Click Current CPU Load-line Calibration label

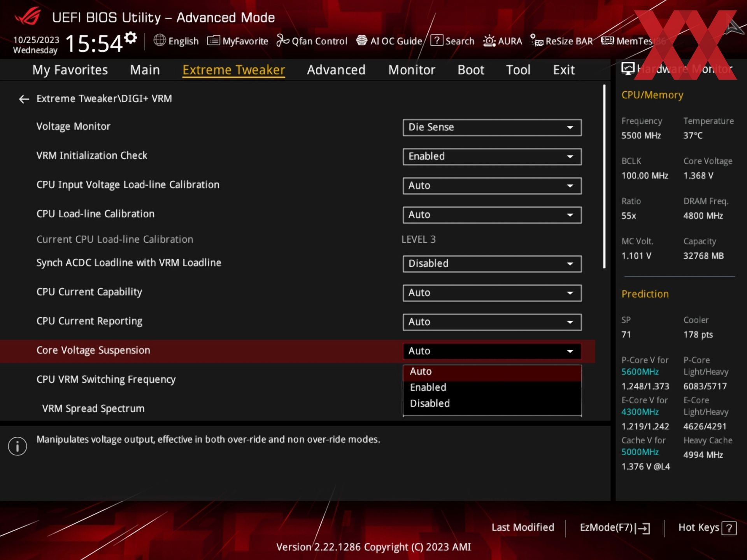coord(115,240)
